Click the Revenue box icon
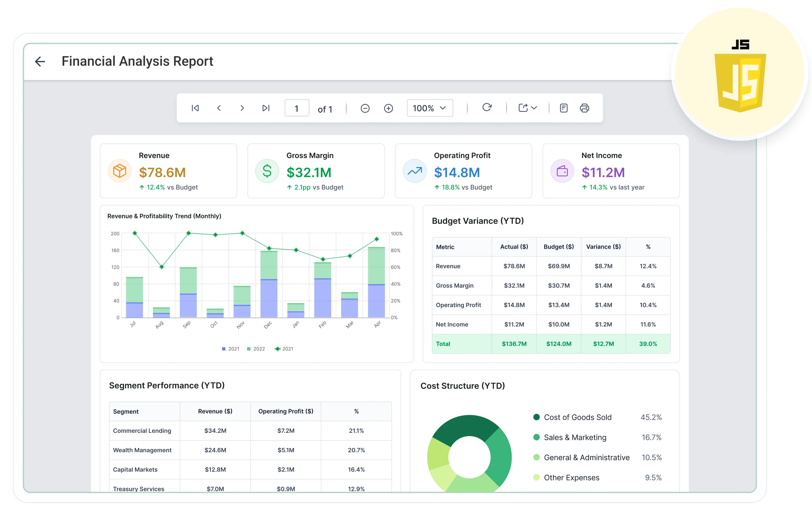 [119, 171]
